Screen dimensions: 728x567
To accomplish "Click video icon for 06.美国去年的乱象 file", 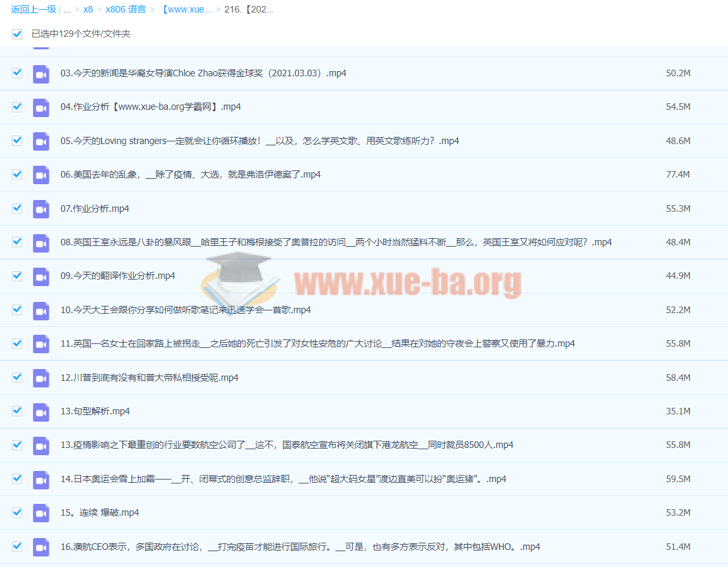I will (x=41, y=175).
